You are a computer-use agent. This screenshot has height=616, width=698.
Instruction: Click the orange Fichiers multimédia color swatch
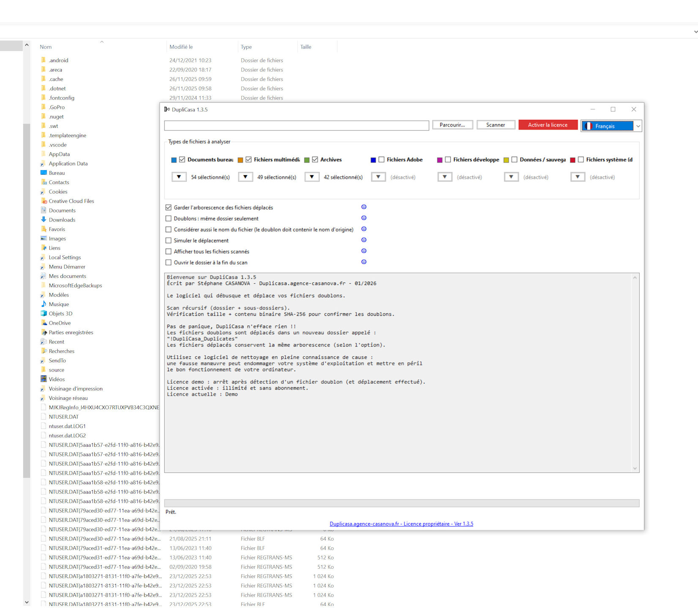coord(240,160)
